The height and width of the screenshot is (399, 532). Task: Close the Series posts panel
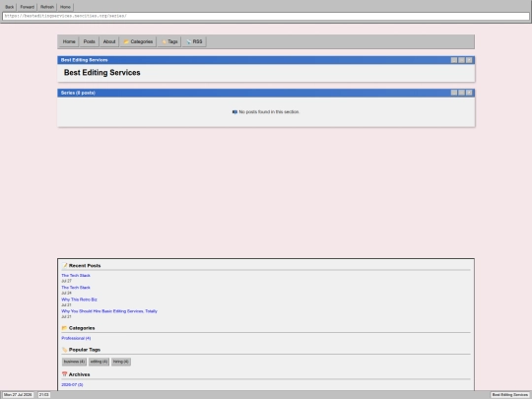point(469,93)
